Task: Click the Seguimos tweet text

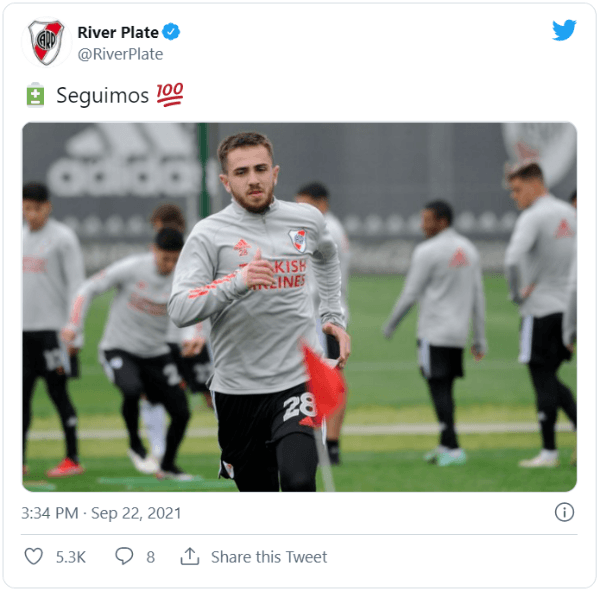Action: click(103, 95)
